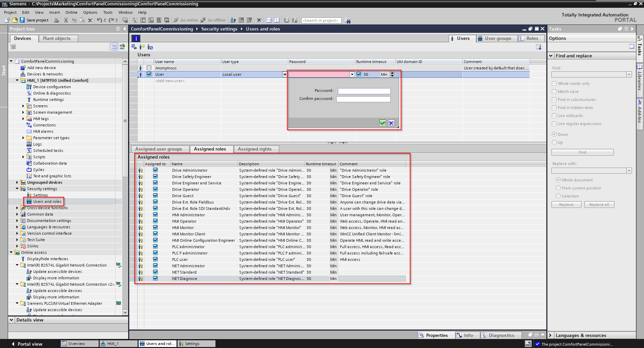Viewport: 644px width, 348px height.
Task: Open User type dropdown for User
Action: pos(285,74)
